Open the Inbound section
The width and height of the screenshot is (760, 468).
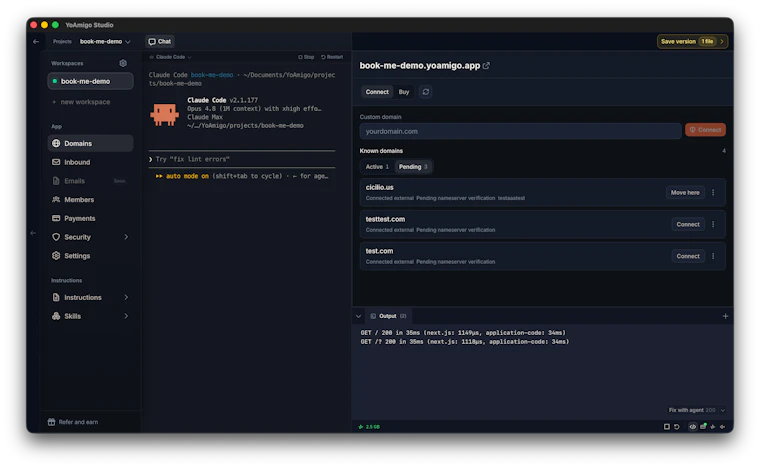click(x=90, y=162)
